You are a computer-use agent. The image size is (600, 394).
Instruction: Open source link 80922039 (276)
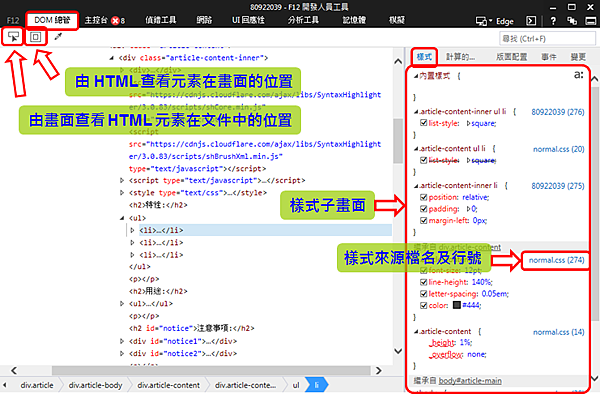coord(558,112)
